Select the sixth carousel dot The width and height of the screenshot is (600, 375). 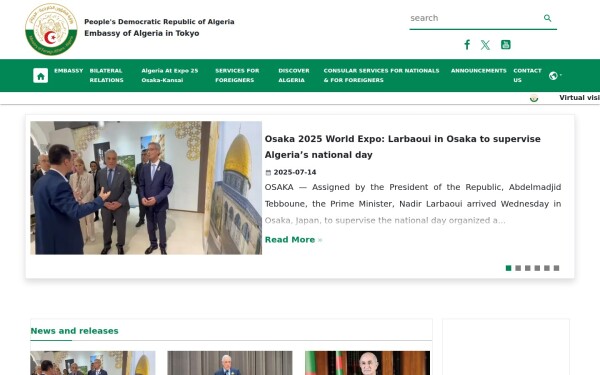(556, 268)
